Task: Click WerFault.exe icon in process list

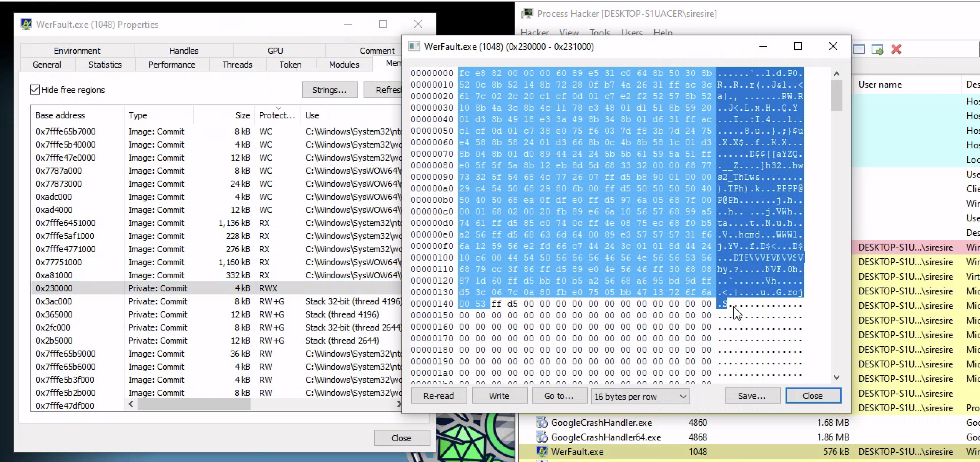Action: pos(542,452)
